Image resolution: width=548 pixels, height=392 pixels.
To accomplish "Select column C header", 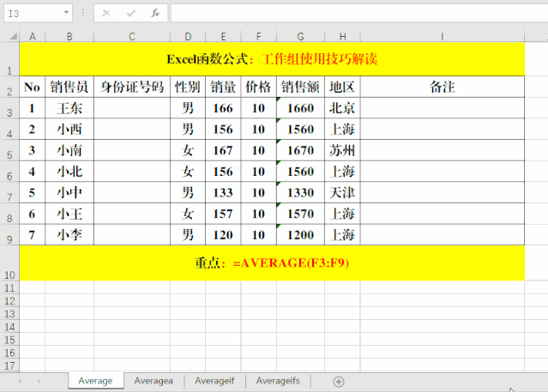I will [x=132, y=36].
